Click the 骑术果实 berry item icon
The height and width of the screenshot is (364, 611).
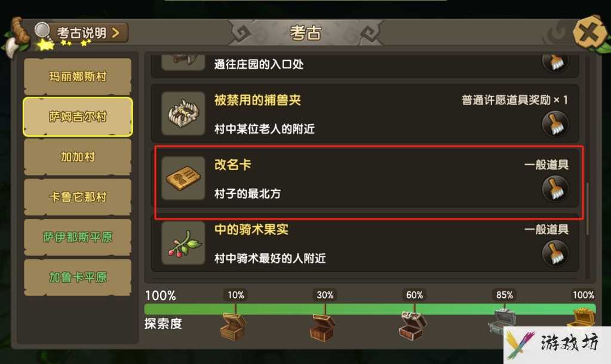click(183, 243)
